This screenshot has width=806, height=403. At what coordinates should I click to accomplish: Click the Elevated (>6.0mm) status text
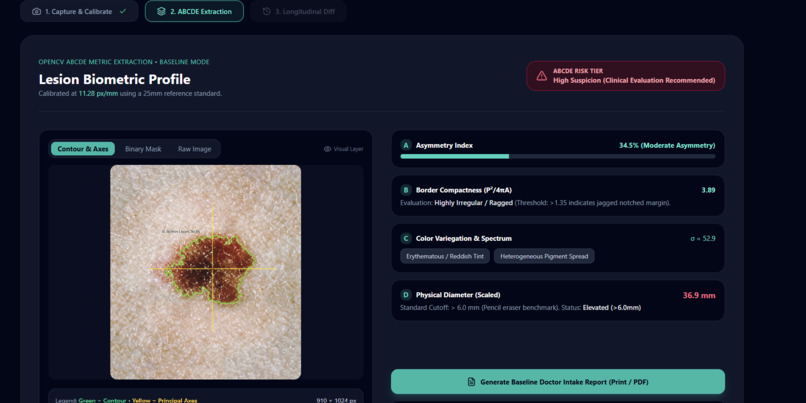tap(612, 308)
